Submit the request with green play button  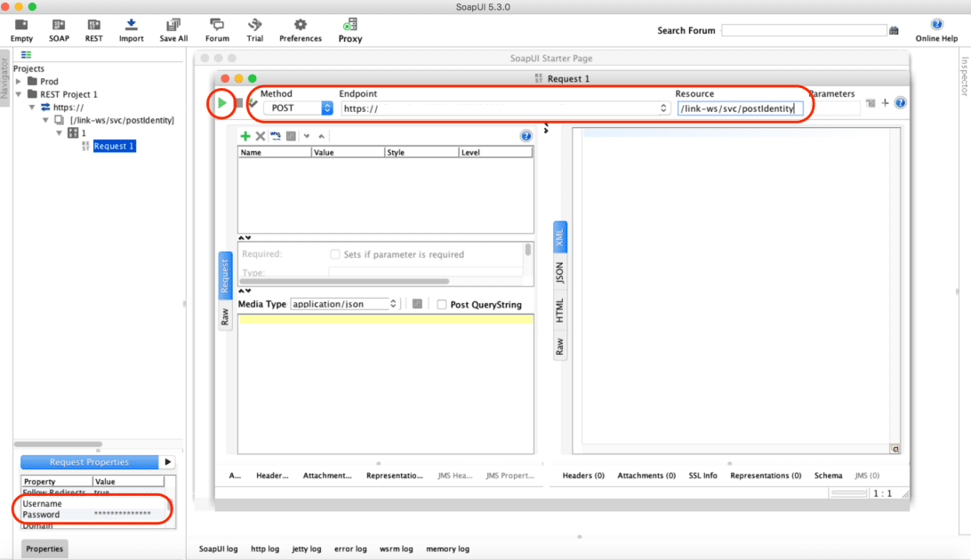(x=221, y=103)
